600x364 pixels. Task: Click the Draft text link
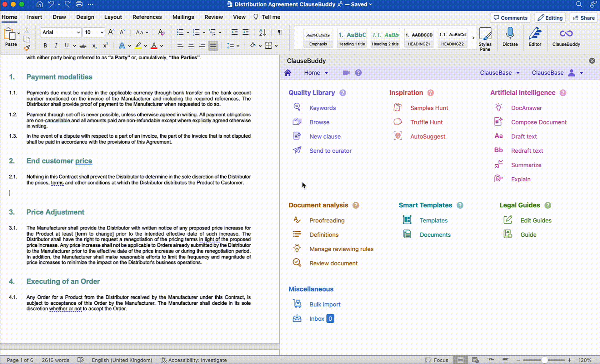pyautogui.click(x=524, y=136)
